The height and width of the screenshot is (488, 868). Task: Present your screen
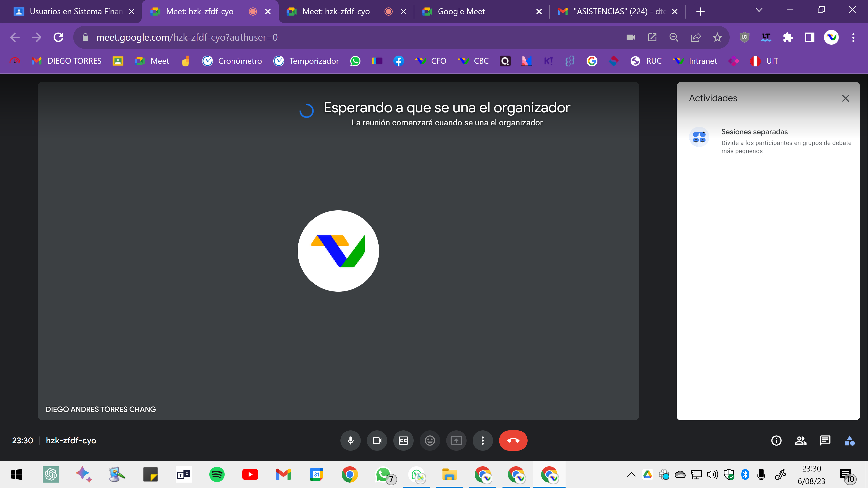pyautogui.click(x=456, y=441)
